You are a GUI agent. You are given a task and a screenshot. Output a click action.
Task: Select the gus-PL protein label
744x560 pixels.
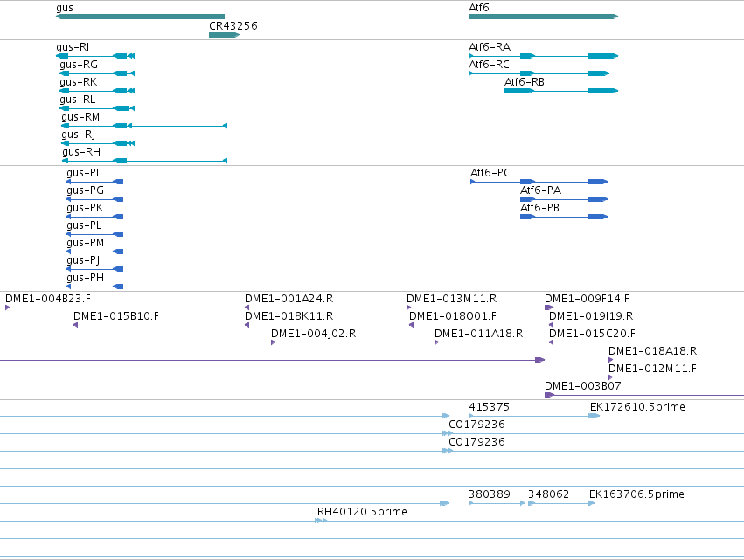(x=84, y=225)
